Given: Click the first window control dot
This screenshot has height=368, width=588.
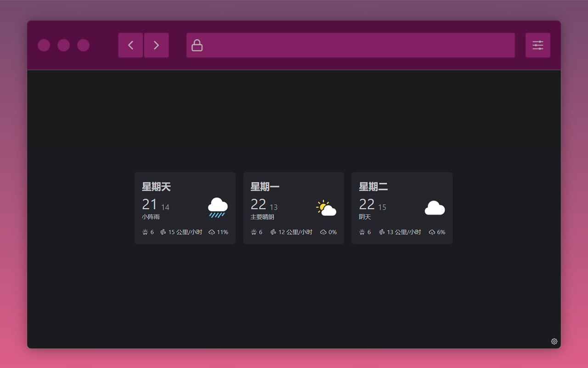Looking at the screenshot, I should tap(44, 45).
